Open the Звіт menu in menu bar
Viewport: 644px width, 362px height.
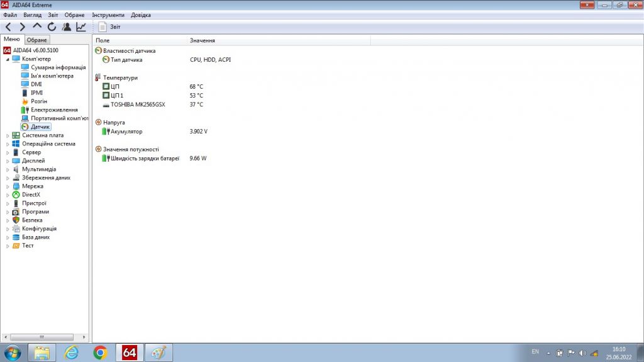(x=53, y=15)
